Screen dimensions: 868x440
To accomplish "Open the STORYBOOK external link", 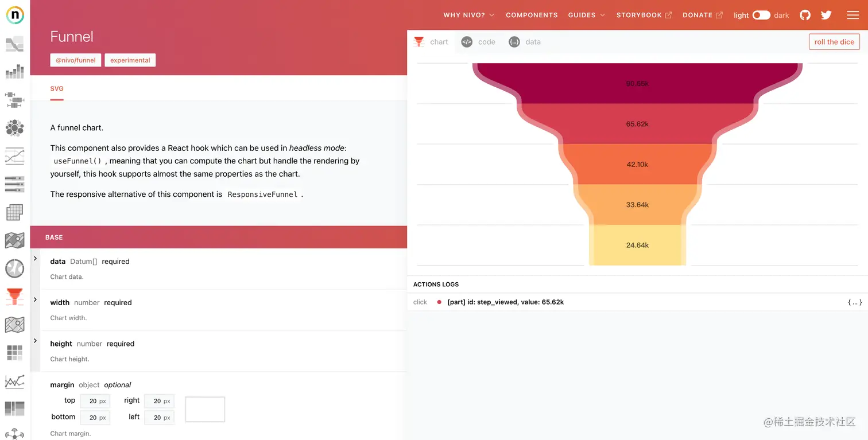I will tap(644, 15).
